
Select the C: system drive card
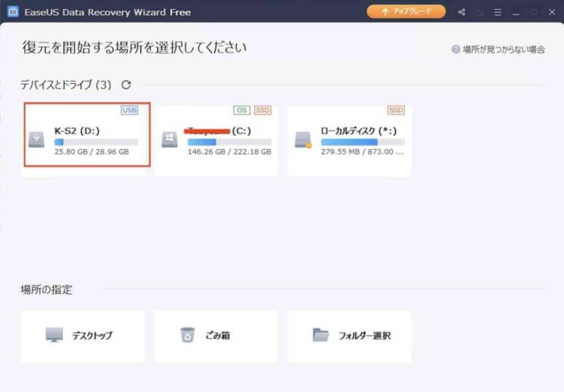click(218, 138)
